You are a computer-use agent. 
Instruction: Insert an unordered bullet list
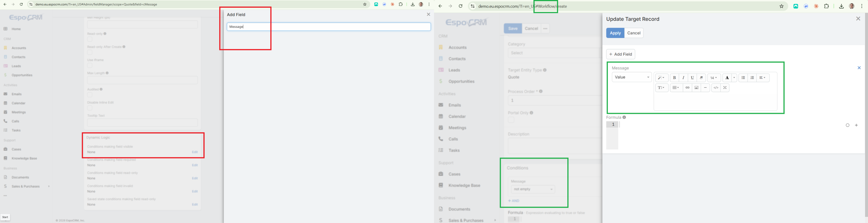coord(743,78)
